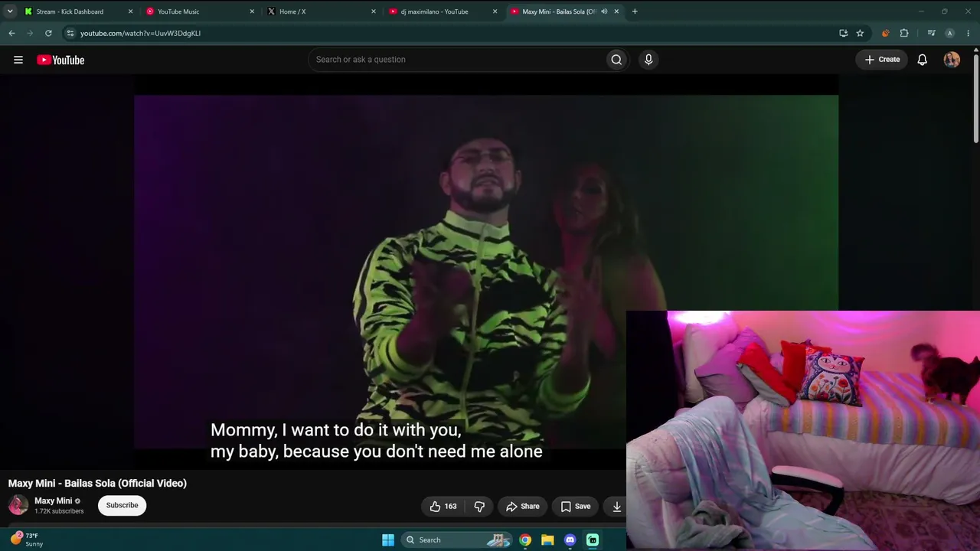The width and height of the screenshot is (980, 551).
Task: Open the orange extension icon in toolbar
Action: coord(886,33)
